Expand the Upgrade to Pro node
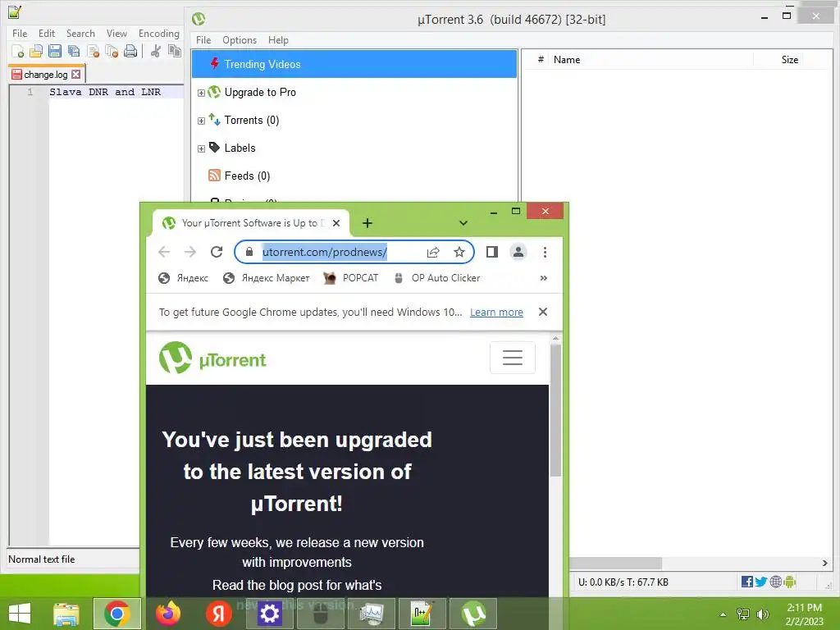840x630 pixels. [202, 94]
